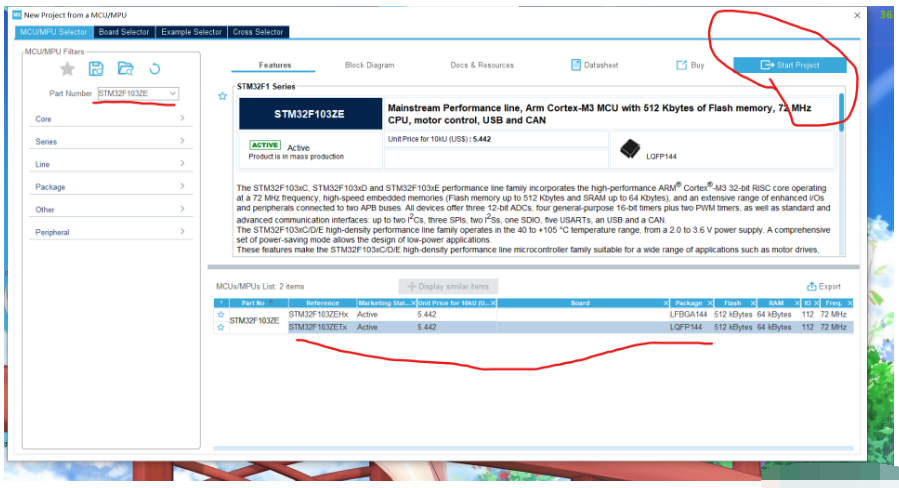This screenshot has width=899, height=488.
Task: Close the New Project dialog
Action: tap(857, 15)
